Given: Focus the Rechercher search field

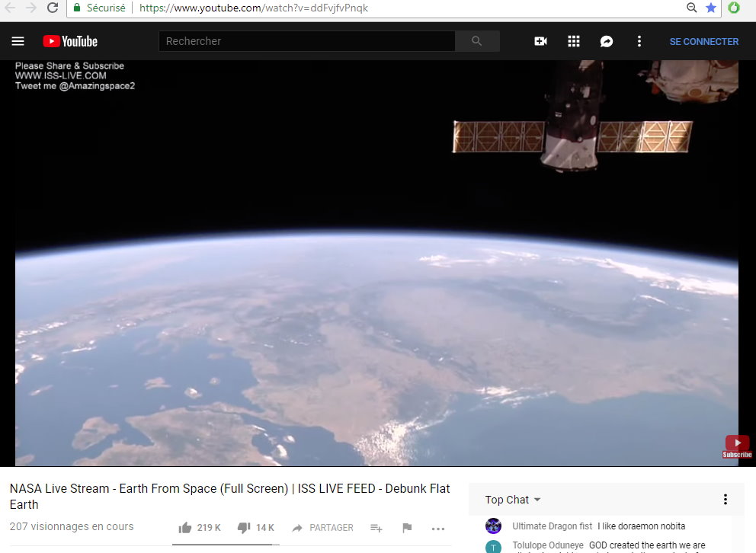Looking at the screenshot, I should point(306,41).
